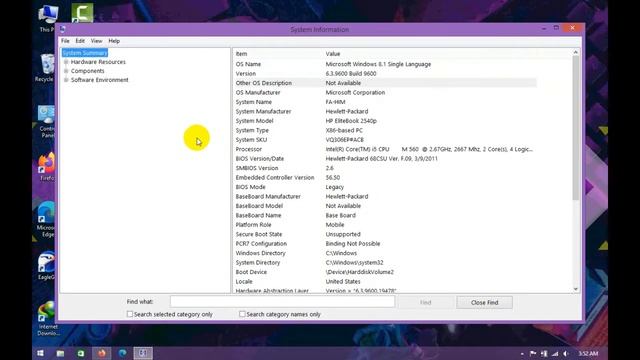Select Hardware Resources tree label
Image resolution: width=640 pixels, height=360 pixels.
98,62
